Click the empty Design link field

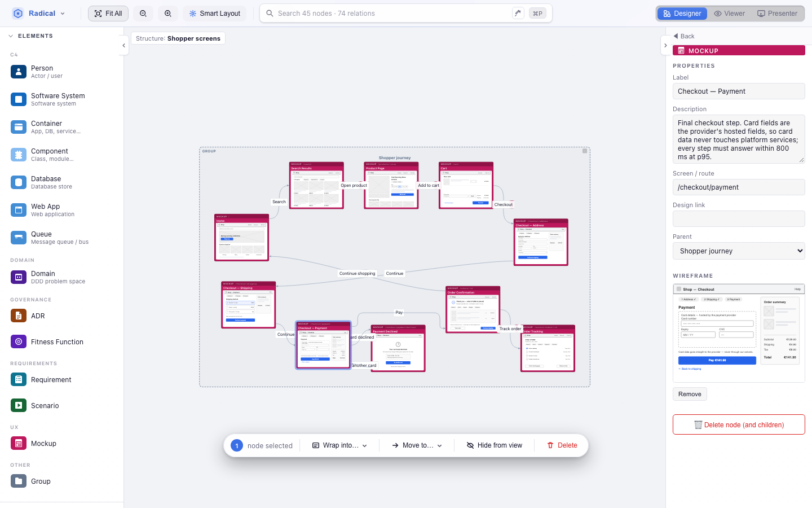(739, 219)
